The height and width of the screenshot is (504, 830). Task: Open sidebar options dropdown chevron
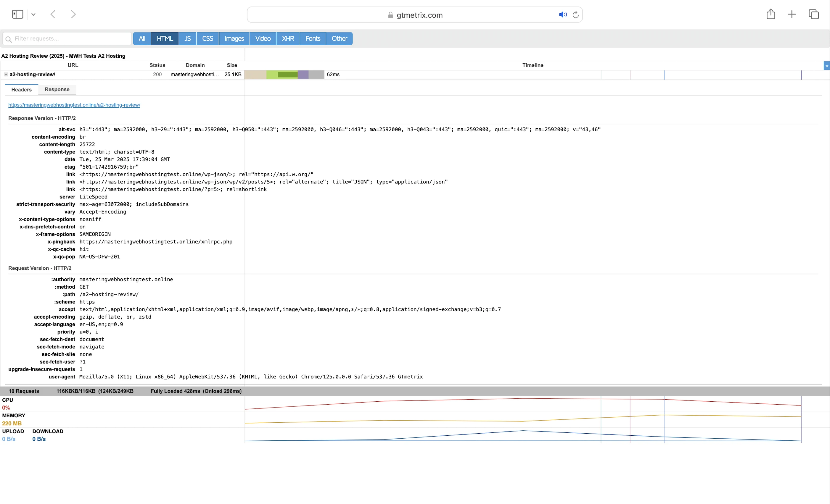(x=33, y=14)
